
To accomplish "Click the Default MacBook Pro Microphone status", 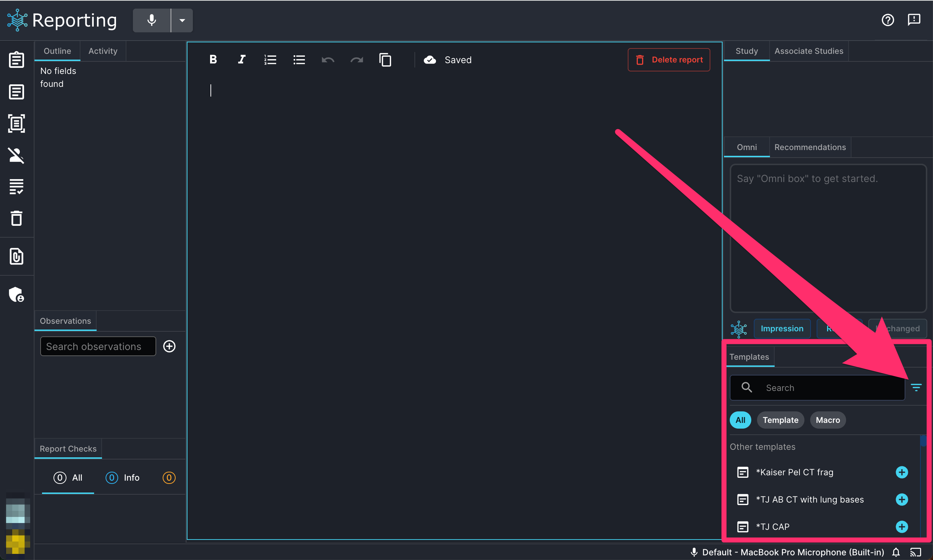I will click(787, 552).
